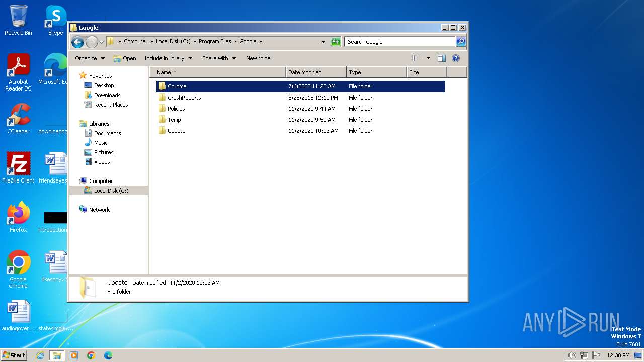
Task: Click the Start button
Action: pos(14,355)
